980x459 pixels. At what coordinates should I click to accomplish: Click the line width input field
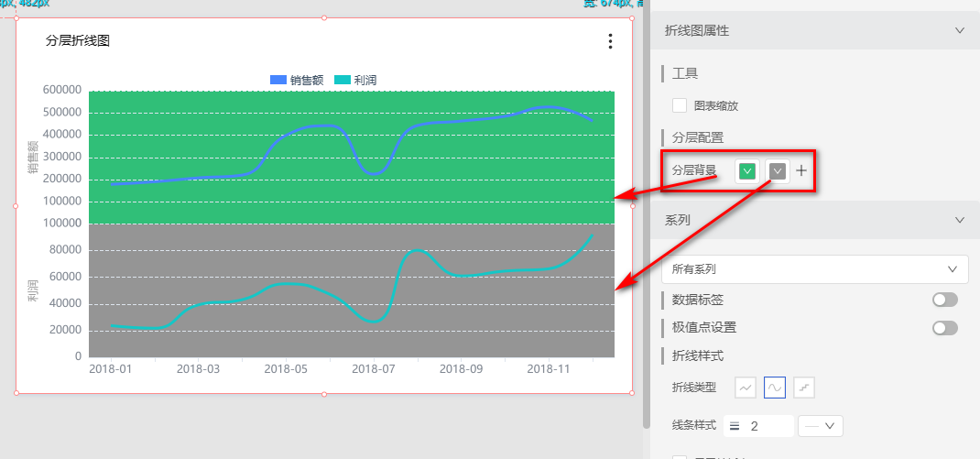click(x=768, y=426)
